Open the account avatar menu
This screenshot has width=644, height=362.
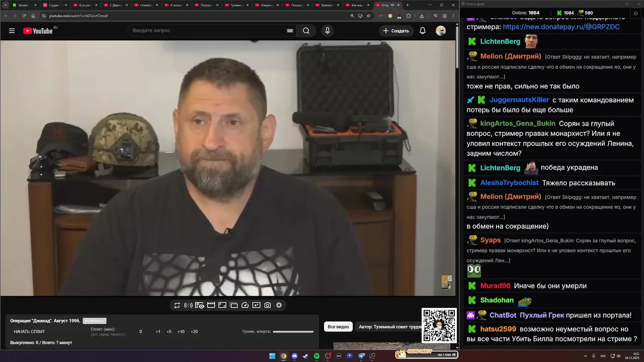(441, 31)
